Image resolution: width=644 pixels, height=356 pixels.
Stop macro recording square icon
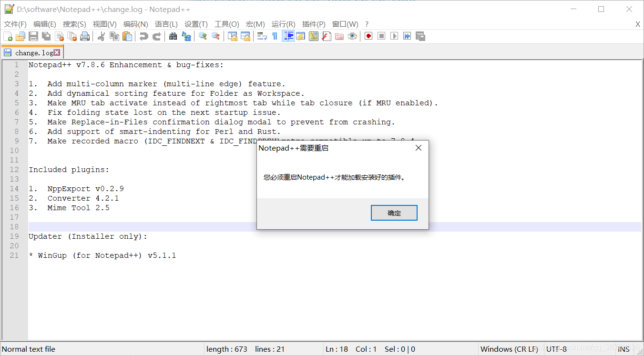tap(381, 36)
